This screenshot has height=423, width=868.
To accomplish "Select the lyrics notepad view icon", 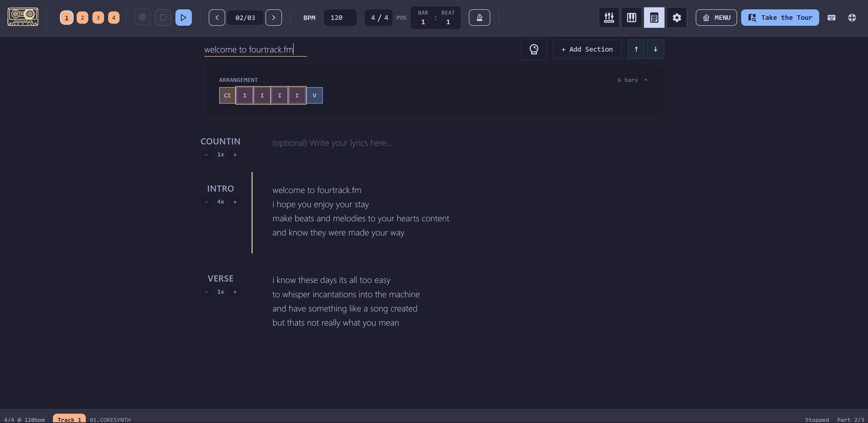I will tap(654, 17).
